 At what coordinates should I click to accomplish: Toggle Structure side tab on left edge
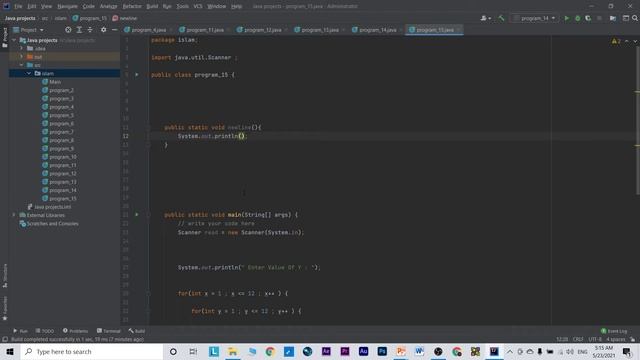coord(5,276)
